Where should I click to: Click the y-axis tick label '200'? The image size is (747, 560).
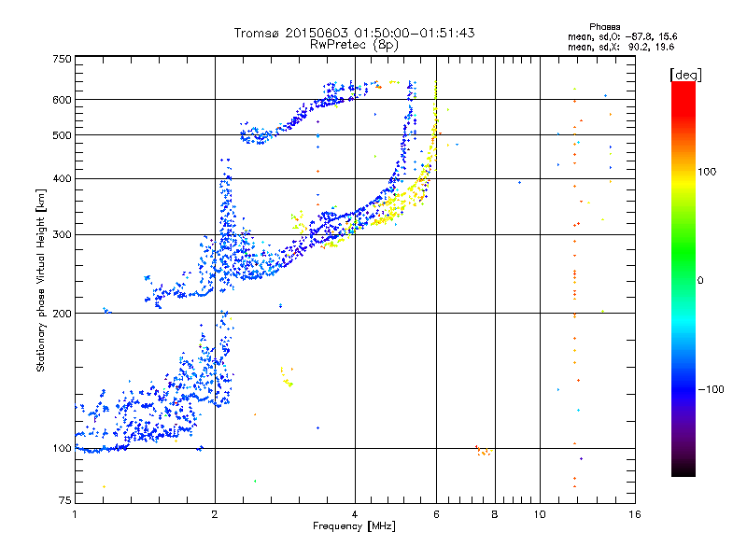click(x=62, y=314)
